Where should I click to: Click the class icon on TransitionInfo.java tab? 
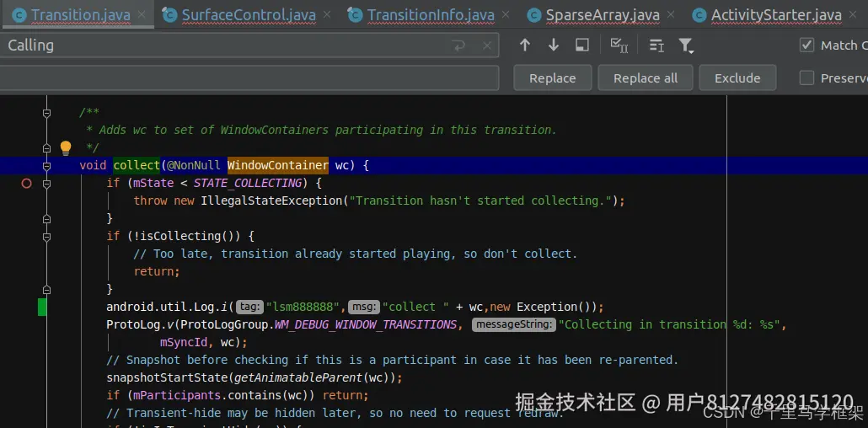[356, 15]
